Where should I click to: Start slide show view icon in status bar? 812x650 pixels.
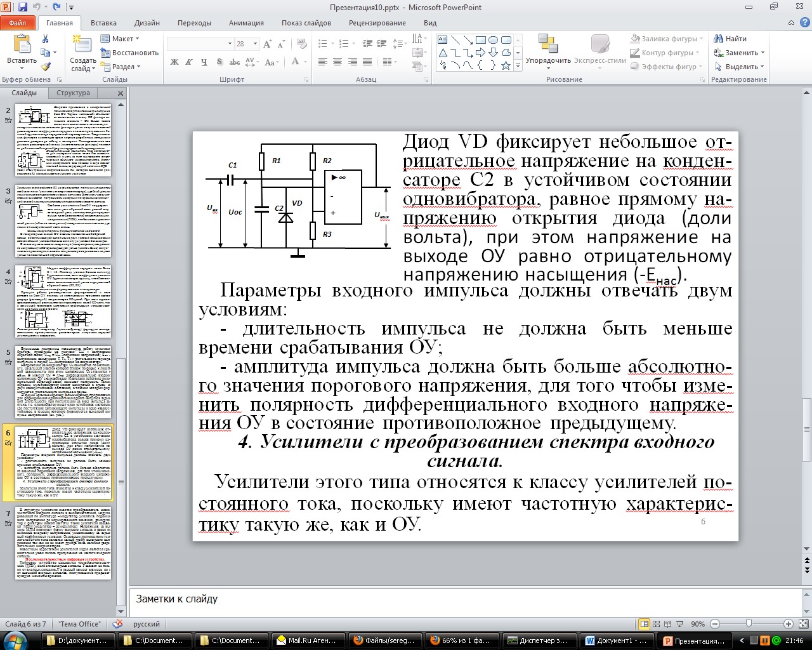(679, 624)
